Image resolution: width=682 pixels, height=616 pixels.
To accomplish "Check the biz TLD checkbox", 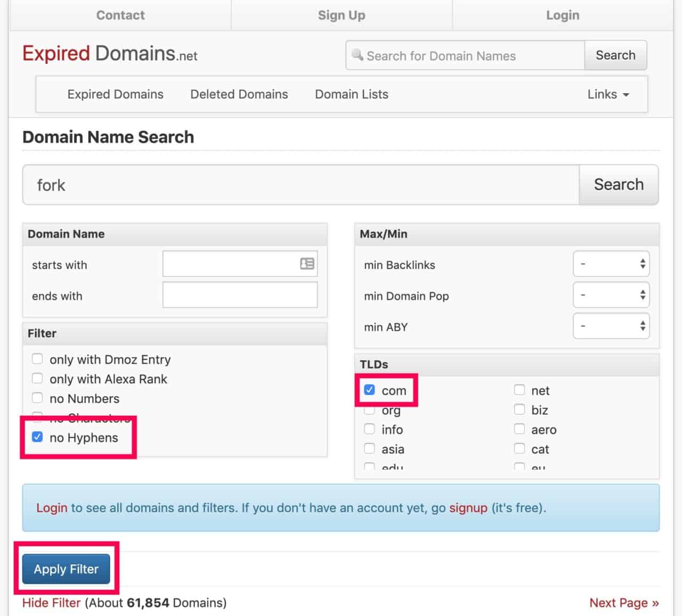I will pyautogui.click(x=519, y=409).
